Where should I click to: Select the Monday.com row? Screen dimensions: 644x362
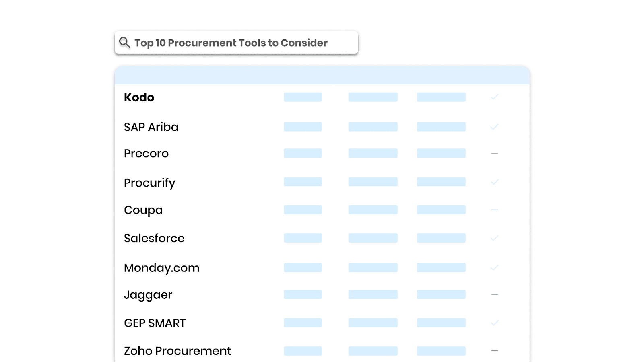[x=161, y=268]
